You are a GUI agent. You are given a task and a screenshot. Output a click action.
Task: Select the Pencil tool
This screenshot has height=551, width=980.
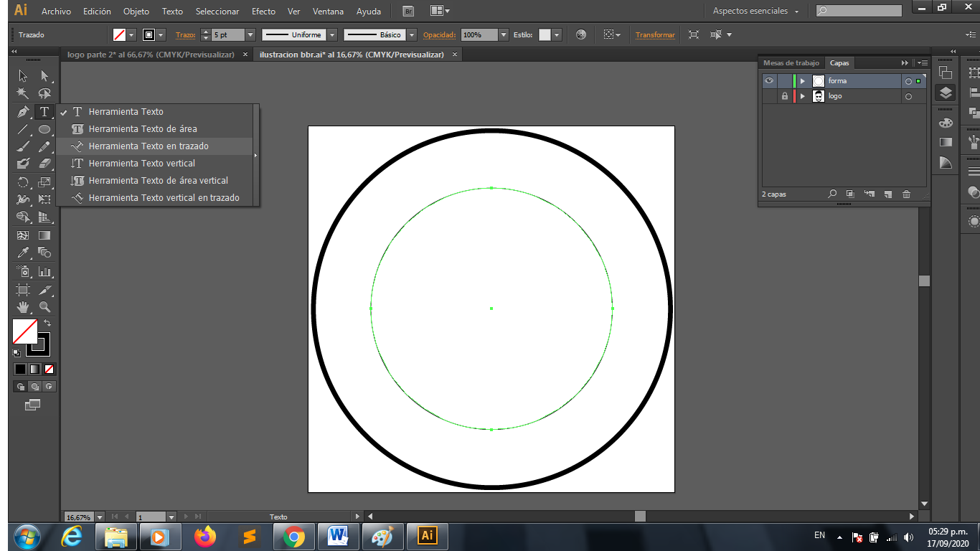pos(44,146)
